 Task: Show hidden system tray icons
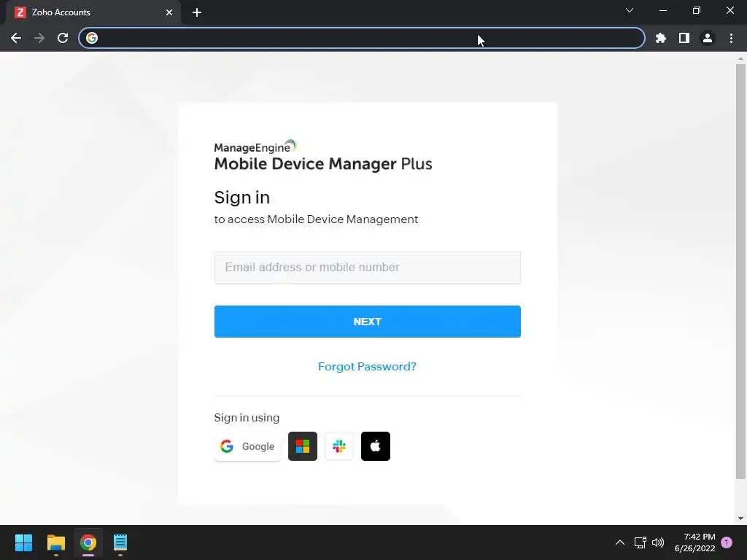[620, 542]
